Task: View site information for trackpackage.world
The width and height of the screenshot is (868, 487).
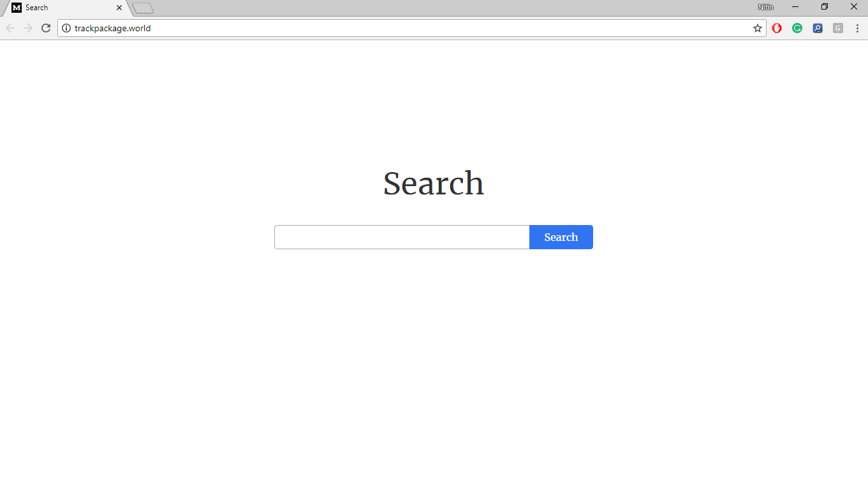Action: pos(66,28)
